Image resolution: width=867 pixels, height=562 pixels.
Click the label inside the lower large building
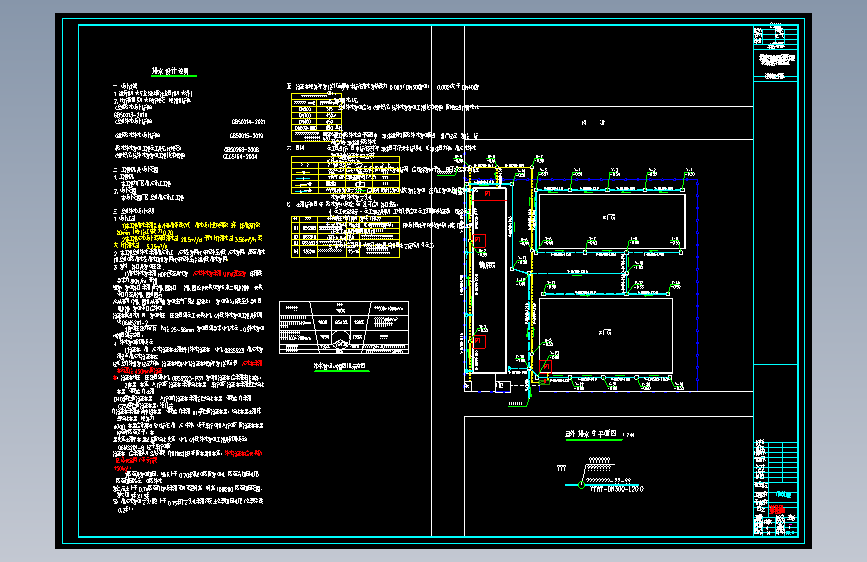click(x=605, y=332)
